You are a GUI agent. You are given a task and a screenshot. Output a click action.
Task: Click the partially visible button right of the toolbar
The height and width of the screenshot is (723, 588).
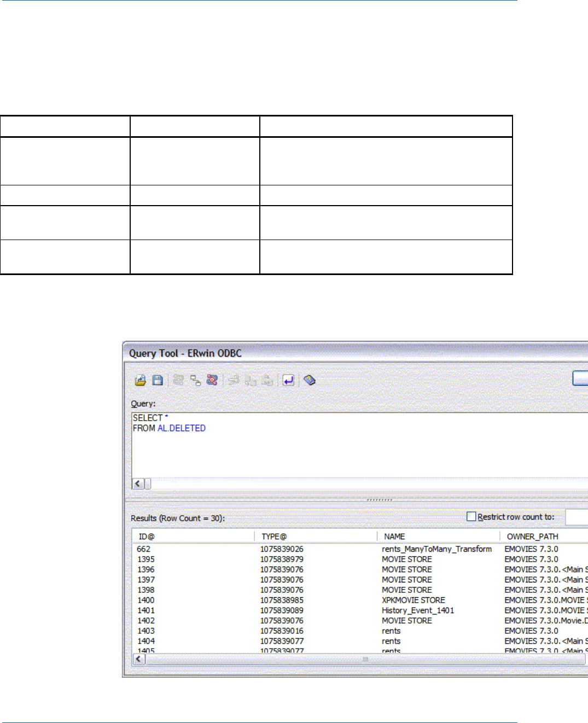click(580, 378)
